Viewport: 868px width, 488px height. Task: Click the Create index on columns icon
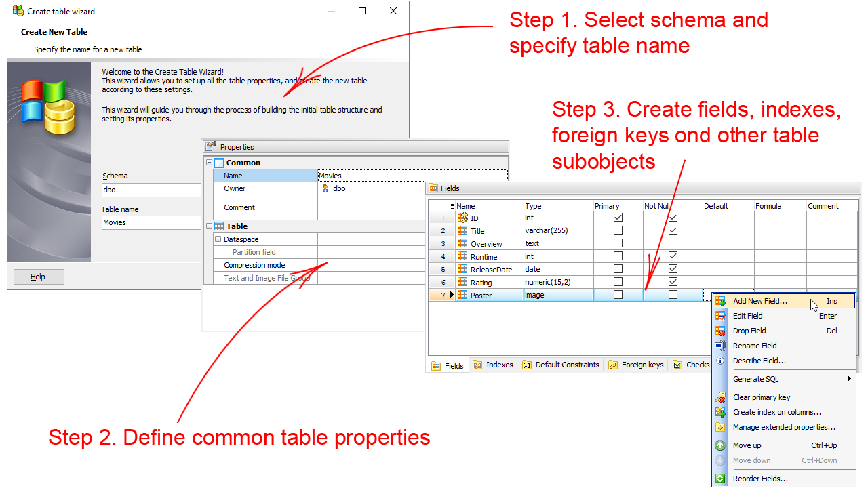pyautogui.click(x=720, y=412)
